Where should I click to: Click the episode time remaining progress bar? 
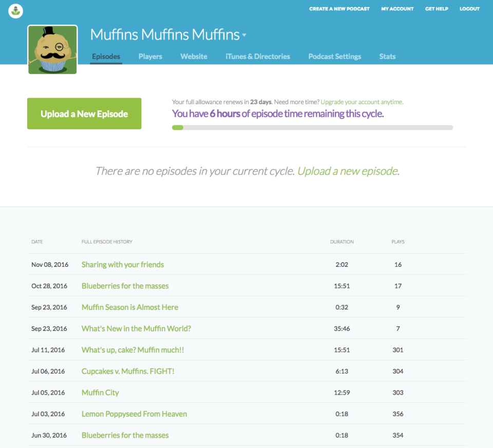pyautogui.click(x=312, y=128)
